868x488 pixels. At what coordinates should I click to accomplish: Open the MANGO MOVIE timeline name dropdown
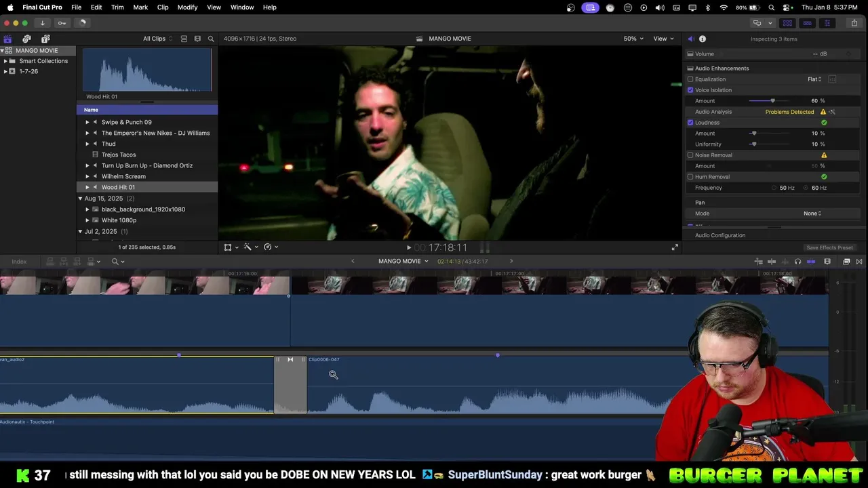[x=403, y=261]
